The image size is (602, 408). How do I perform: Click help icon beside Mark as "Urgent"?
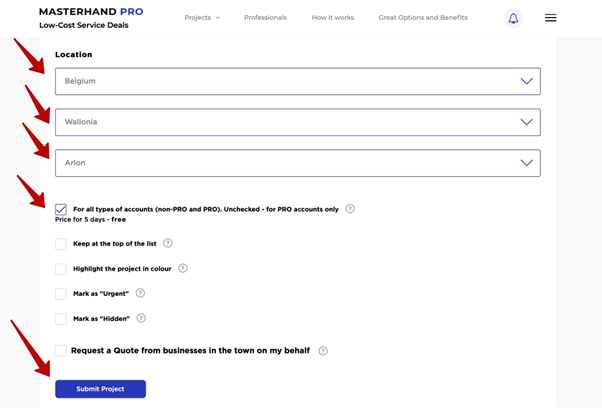141,293
